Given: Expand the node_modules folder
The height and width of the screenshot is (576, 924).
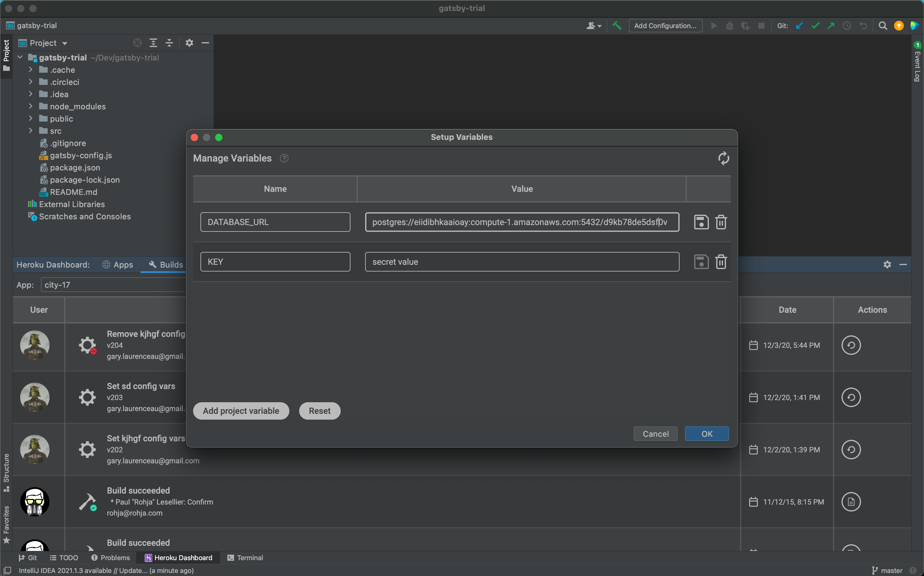Looking at the screenshot, I should coord(31,106).
